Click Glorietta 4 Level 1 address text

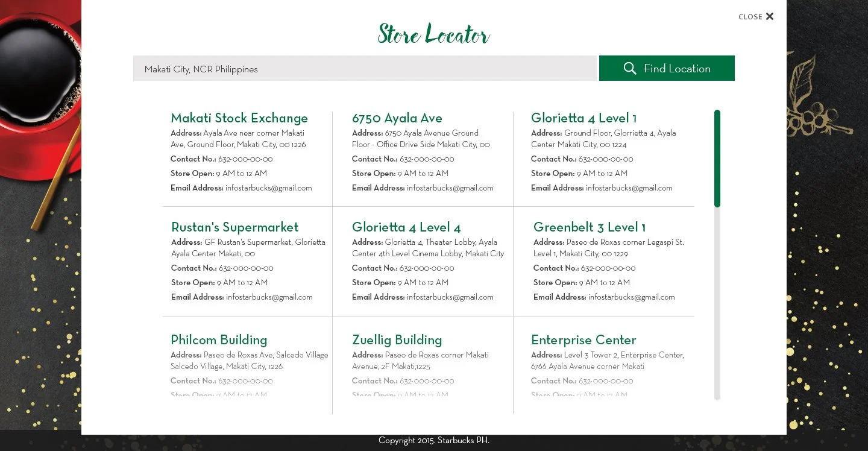coord(603,139)
